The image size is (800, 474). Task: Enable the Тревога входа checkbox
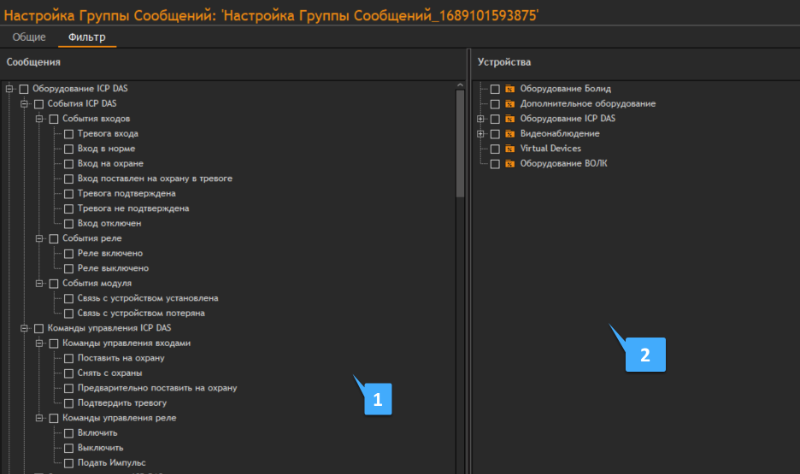68,134
